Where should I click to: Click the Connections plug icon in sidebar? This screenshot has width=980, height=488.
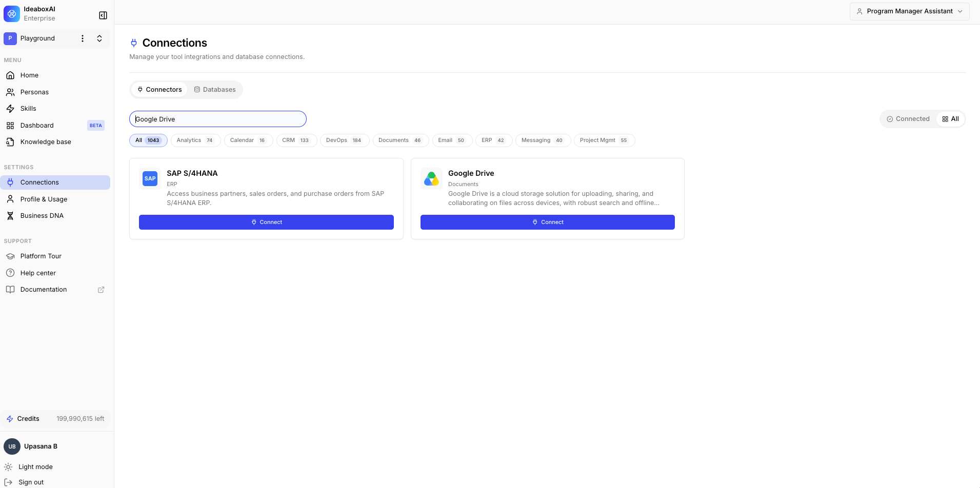(10, 182)
